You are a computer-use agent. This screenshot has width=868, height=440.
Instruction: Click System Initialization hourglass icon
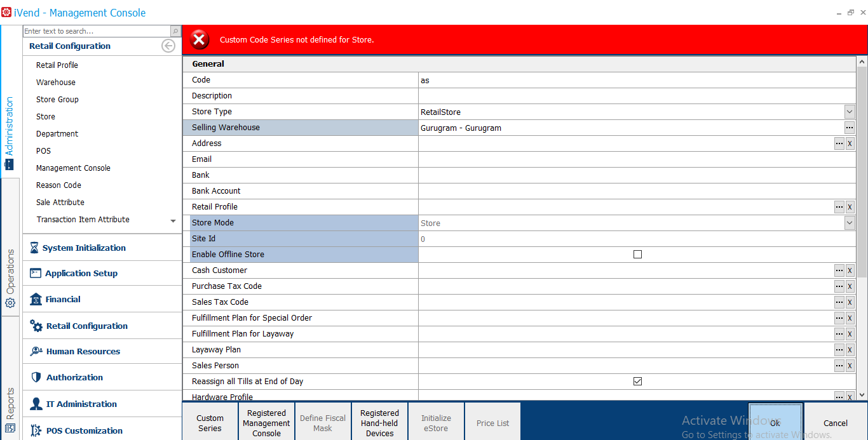34,248
